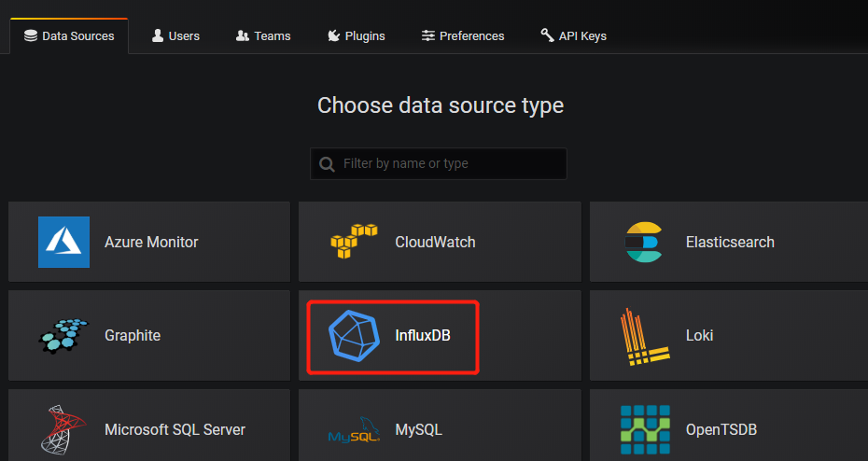
Task: Go to the Plugins tab
Action: [356, 36]
